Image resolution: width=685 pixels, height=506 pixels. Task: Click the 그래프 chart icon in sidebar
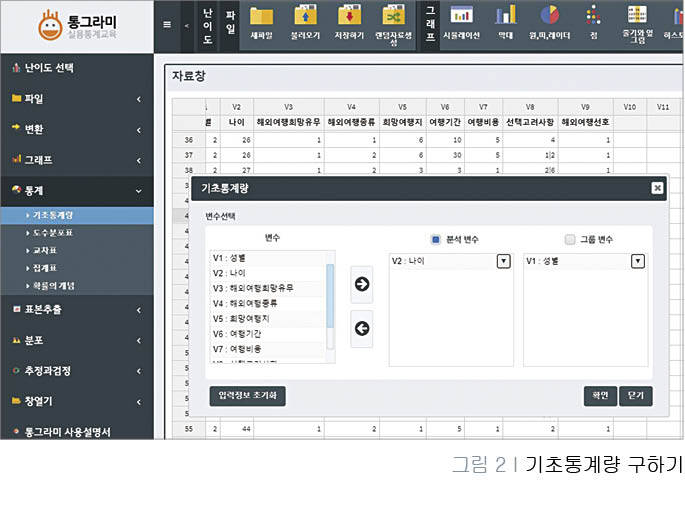(17, 159)
